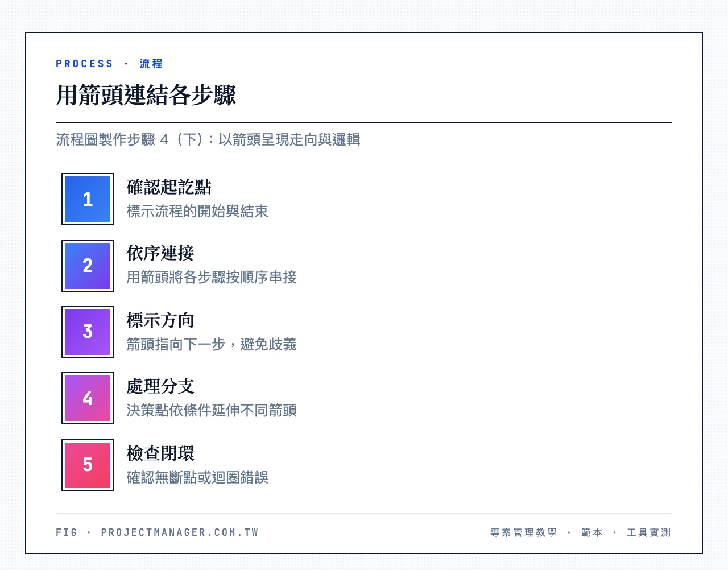Click PROJECTMANAGER.COM.TW in the footer
The image size is (728, 570).
click(x=180, y=532)
